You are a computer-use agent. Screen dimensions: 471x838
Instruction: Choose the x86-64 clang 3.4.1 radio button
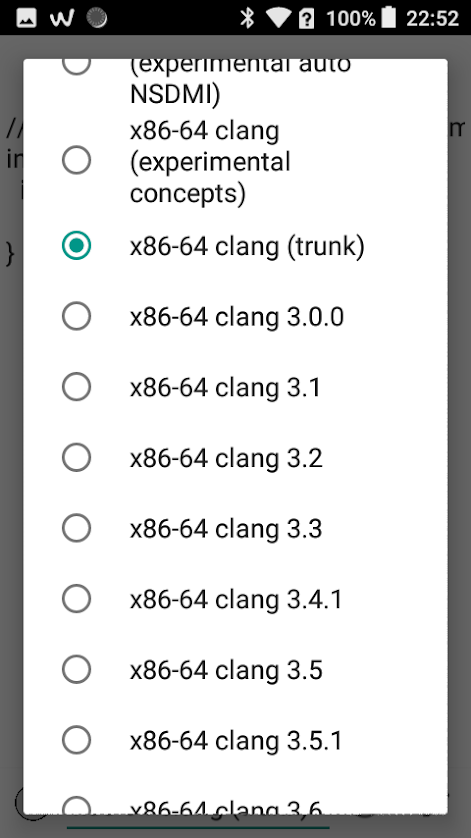(x=76, y=599)
